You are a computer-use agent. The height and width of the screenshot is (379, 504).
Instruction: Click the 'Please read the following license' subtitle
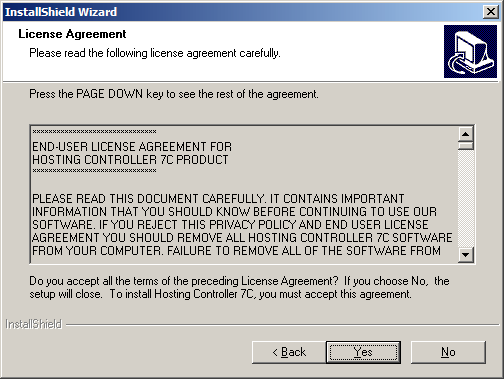tap(155, 53)
